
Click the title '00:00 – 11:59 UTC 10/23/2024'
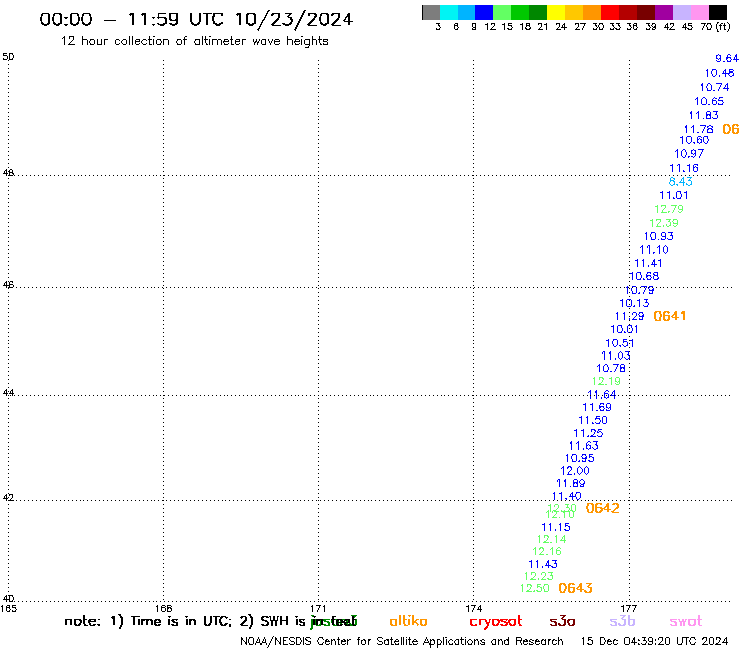pyautogui.click(x=196, y=19)
